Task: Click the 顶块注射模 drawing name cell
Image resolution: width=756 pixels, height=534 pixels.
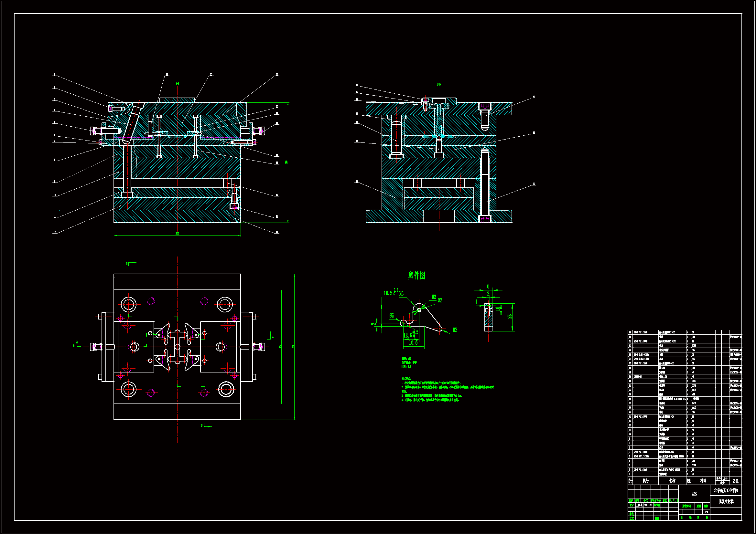Action: (726, 501)
